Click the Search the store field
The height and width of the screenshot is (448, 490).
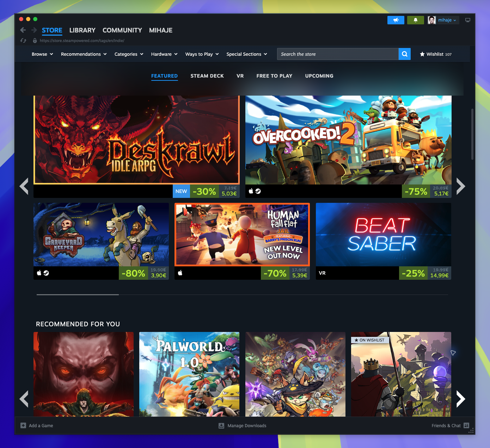(338, 54)
